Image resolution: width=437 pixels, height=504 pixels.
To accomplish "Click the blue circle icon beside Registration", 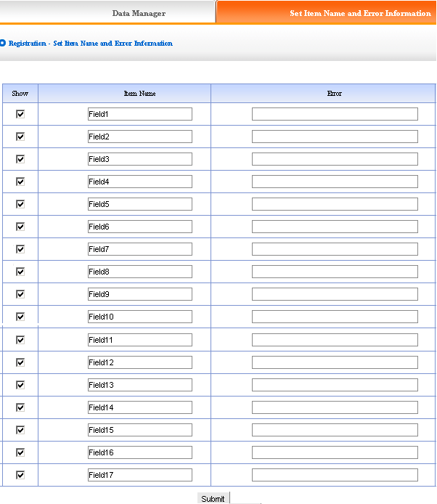I will [3, 43].
